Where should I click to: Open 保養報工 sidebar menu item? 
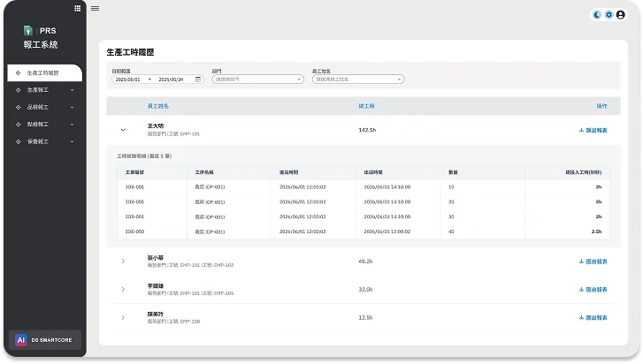pyautogui.click(x=45, y=141)
